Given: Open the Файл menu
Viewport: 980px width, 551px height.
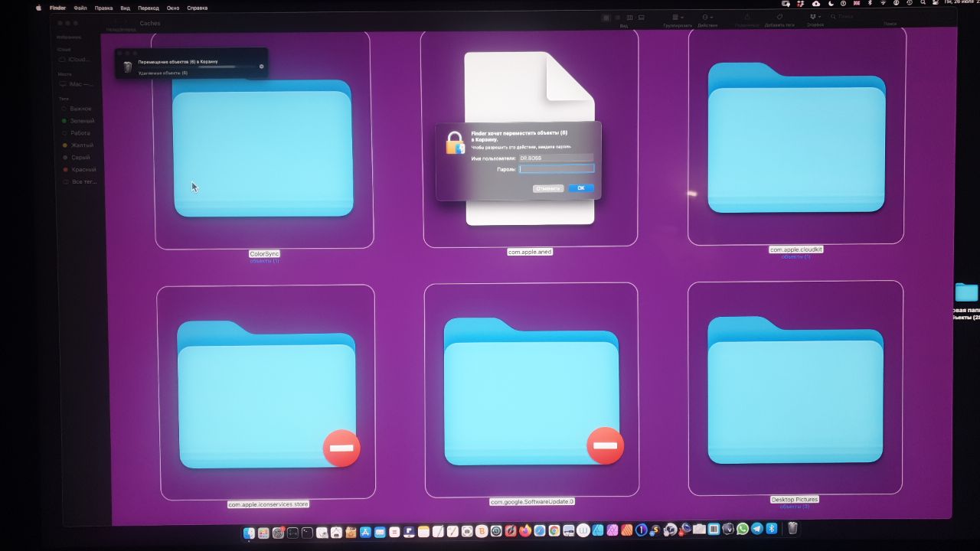Looking at the screenshot, I should pyautogui.click(x=80, y=8).
